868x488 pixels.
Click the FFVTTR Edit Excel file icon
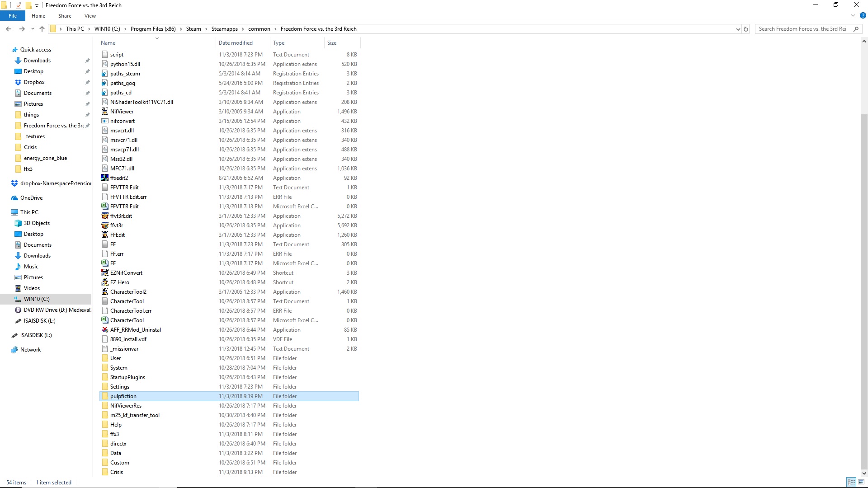pyautogui.click(x=105, y=206)
